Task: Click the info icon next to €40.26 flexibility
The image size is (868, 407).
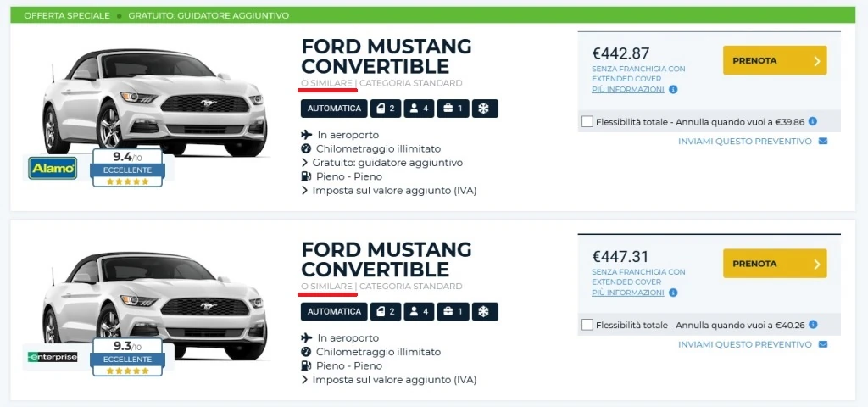Action: click(x=813, y=325)
